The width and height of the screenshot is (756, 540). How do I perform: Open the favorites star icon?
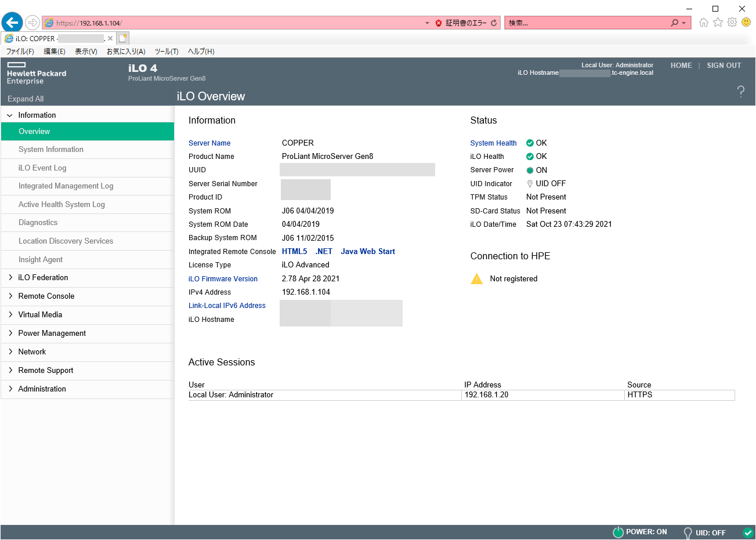718,23
